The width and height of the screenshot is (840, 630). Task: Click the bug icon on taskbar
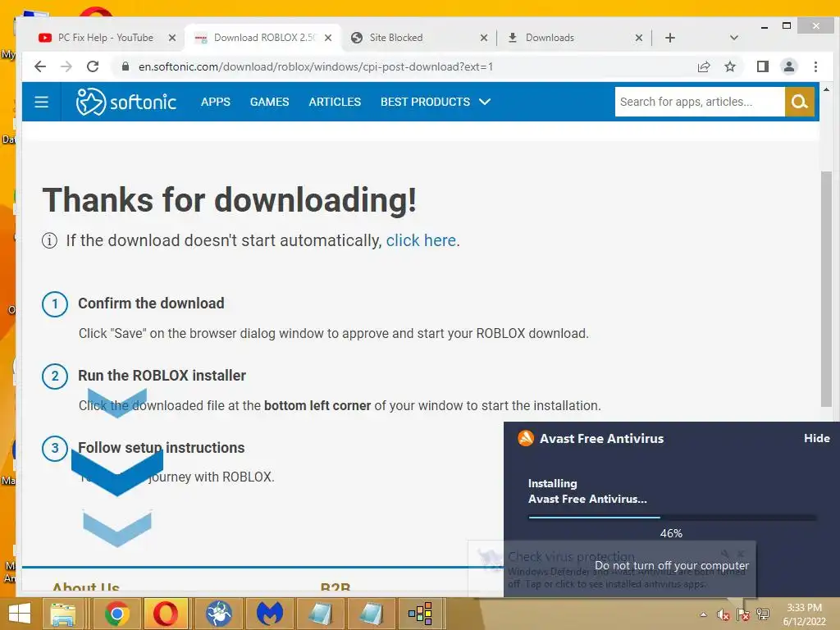pos(218,614)
